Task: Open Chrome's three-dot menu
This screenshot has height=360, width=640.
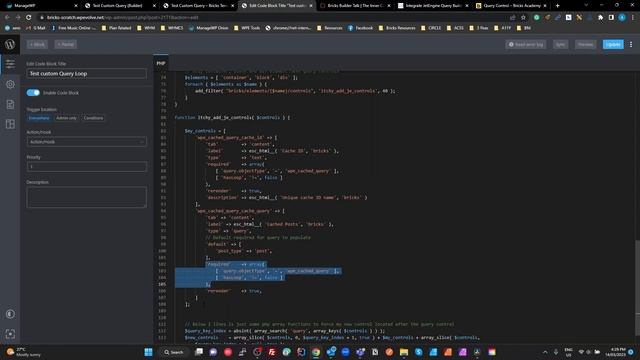Action: click(x=633, y=18)
